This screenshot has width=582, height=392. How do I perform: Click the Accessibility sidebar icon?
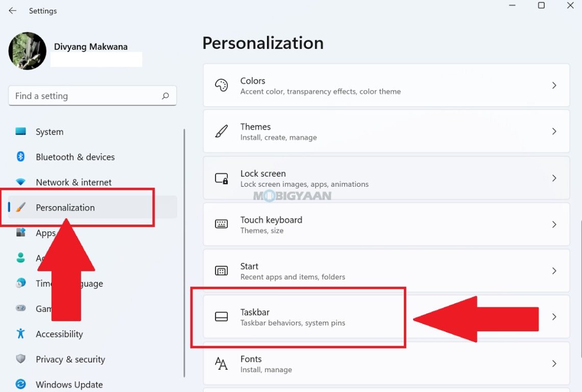tap(20, 334)
